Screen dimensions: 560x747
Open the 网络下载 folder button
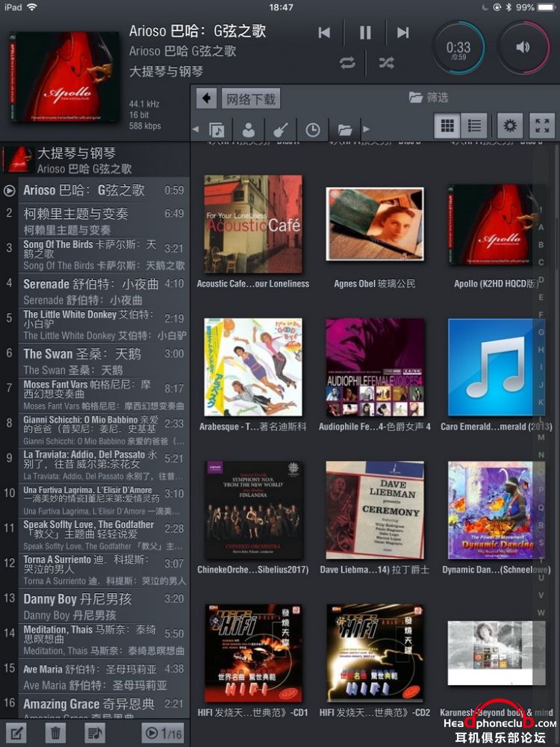(250, 99)
